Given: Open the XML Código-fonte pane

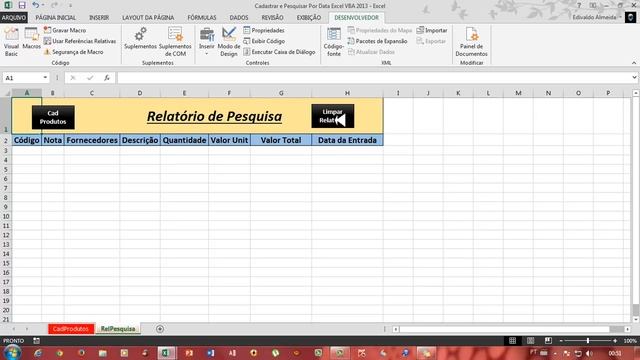Looking at the screenshot, I should point(333,42).
